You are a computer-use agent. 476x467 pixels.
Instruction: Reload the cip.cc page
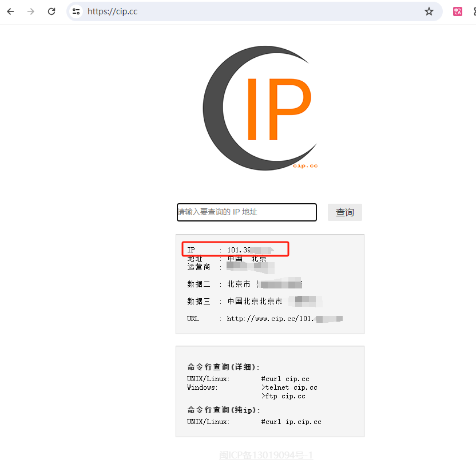click(51, 11)
